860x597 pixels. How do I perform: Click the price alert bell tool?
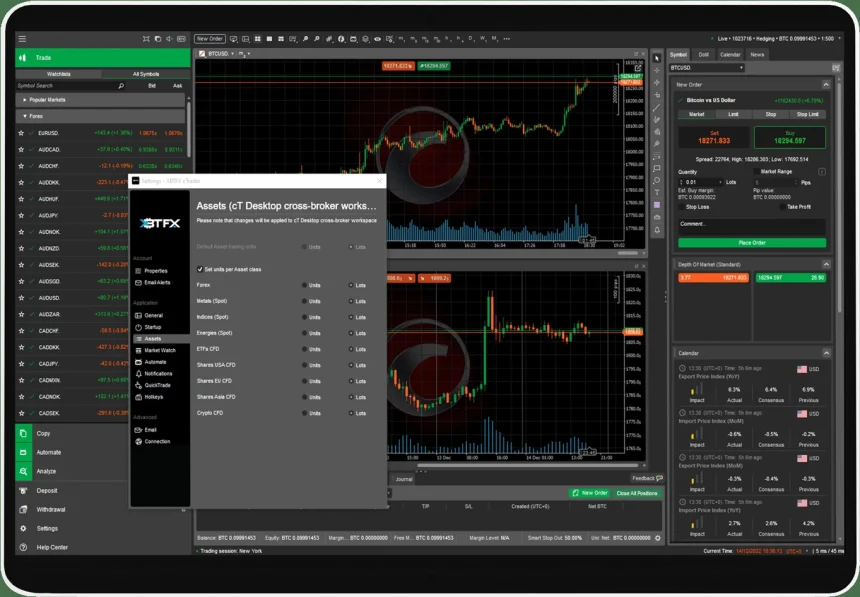coord(657,229)
